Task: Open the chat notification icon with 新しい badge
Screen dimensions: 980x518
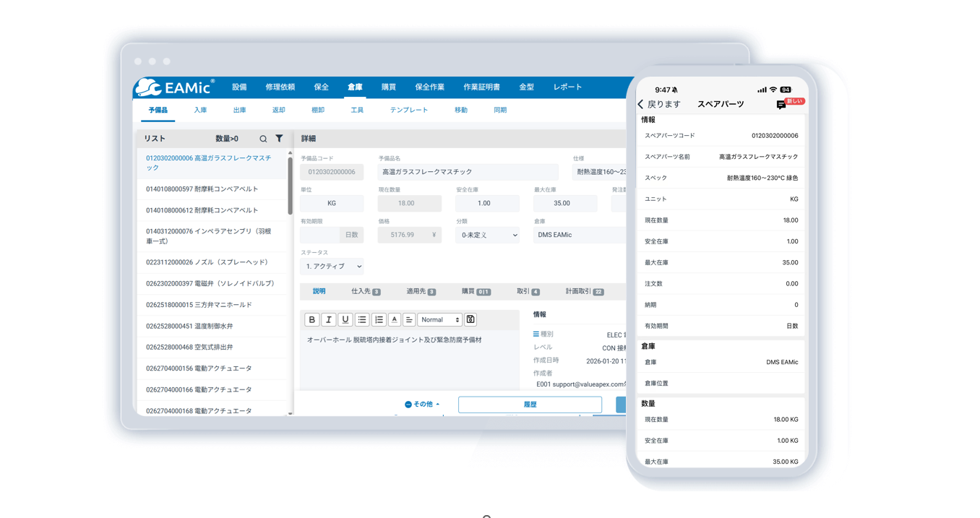Action: coord(782,104)
